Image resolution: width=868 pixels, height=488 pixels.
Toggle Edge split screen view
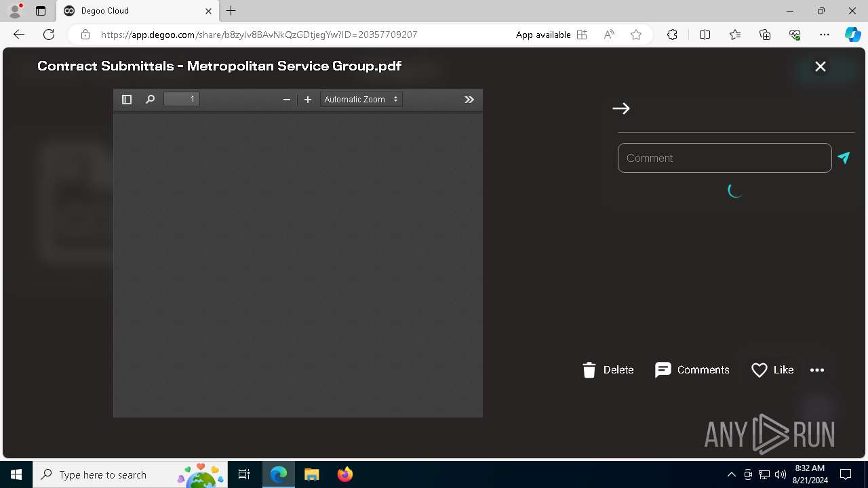pyautogui.click(x=705, y=35)
